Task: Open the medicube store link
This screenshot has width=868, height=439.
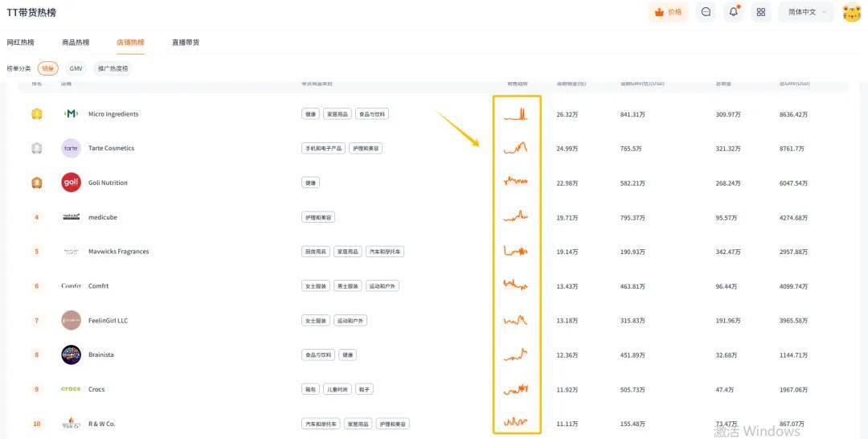Action: coord(103,217)
